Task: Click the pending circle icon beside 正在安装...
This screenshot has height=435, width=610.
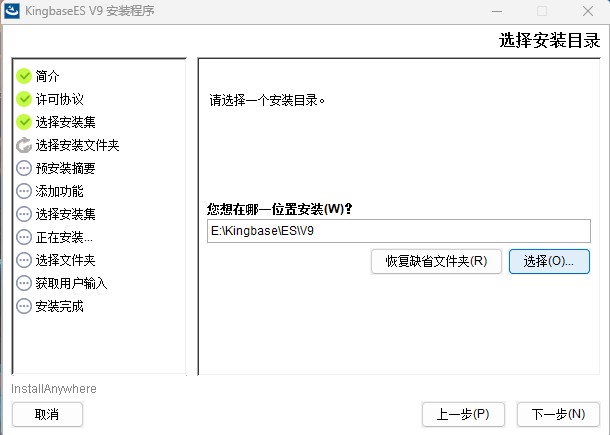Action: pos(24,237)
